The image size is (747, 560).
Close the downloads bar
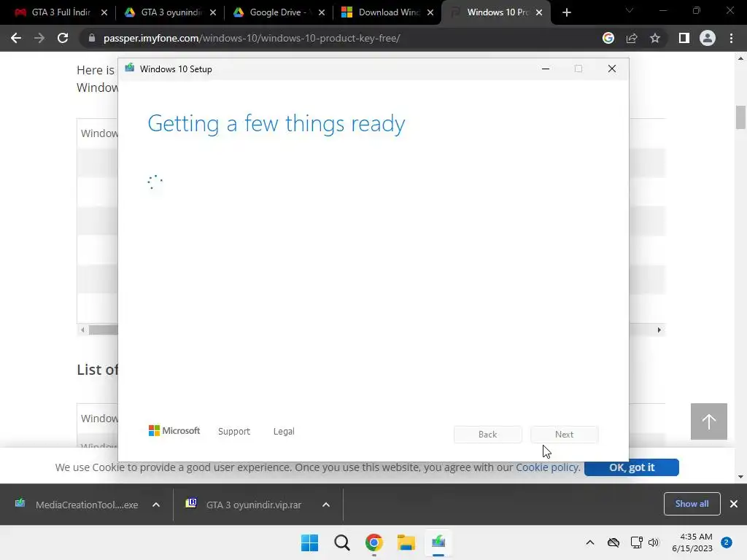(x=734, y=504)
